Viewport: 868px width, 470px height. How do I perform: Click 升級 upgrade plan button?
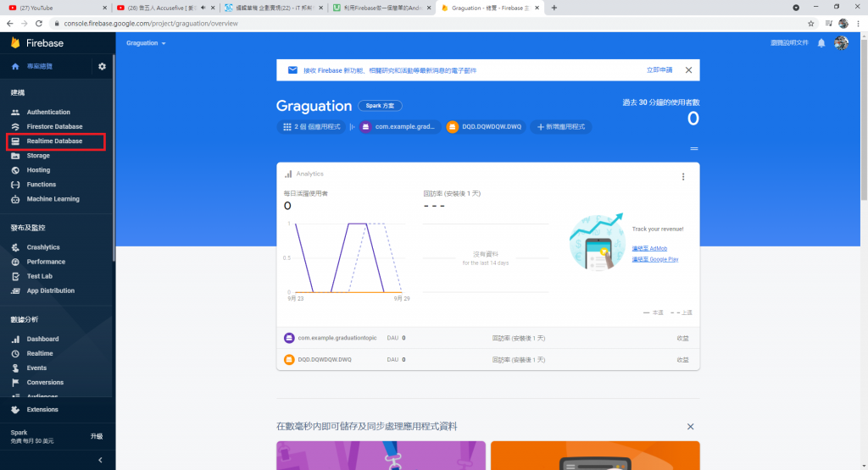pyautogui.click(x=97, y=436)
